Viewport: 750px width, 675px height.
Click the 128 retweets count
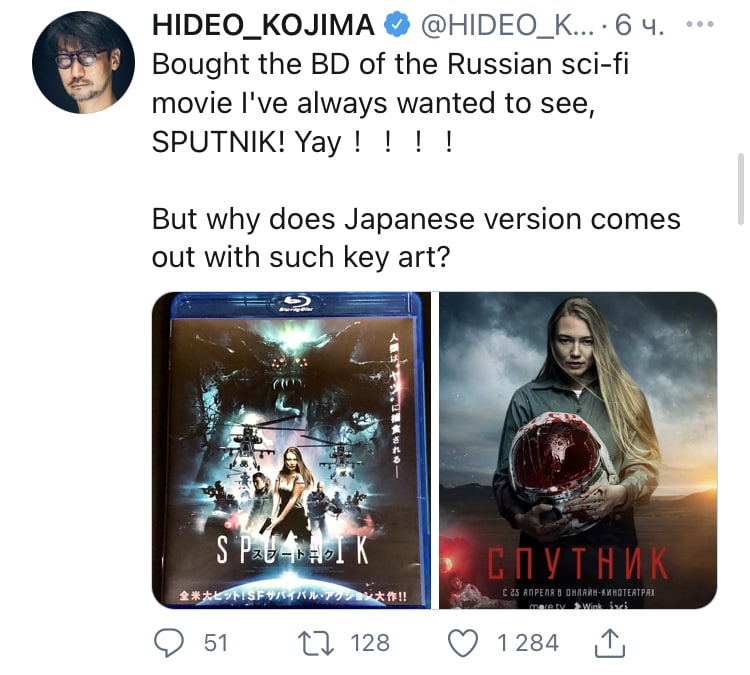point(370,642)
